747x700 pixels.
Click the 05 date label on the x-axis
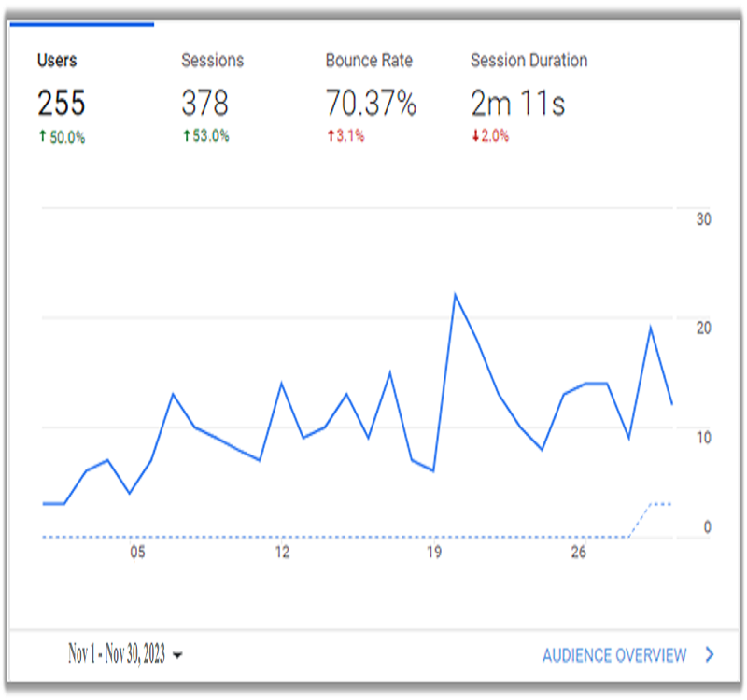tap(137, 553)
